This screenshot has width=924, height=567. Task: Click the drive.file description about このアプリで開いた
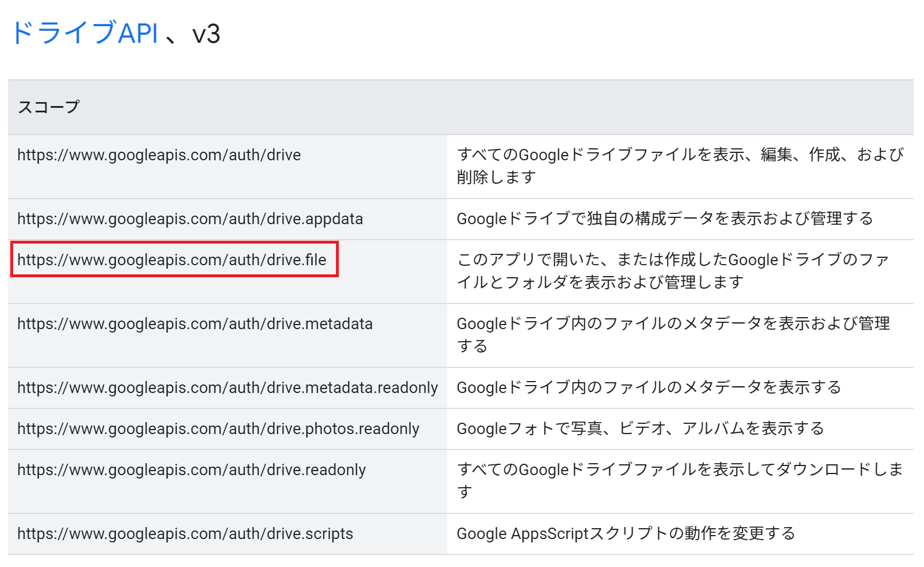click(x=673, y=271)
